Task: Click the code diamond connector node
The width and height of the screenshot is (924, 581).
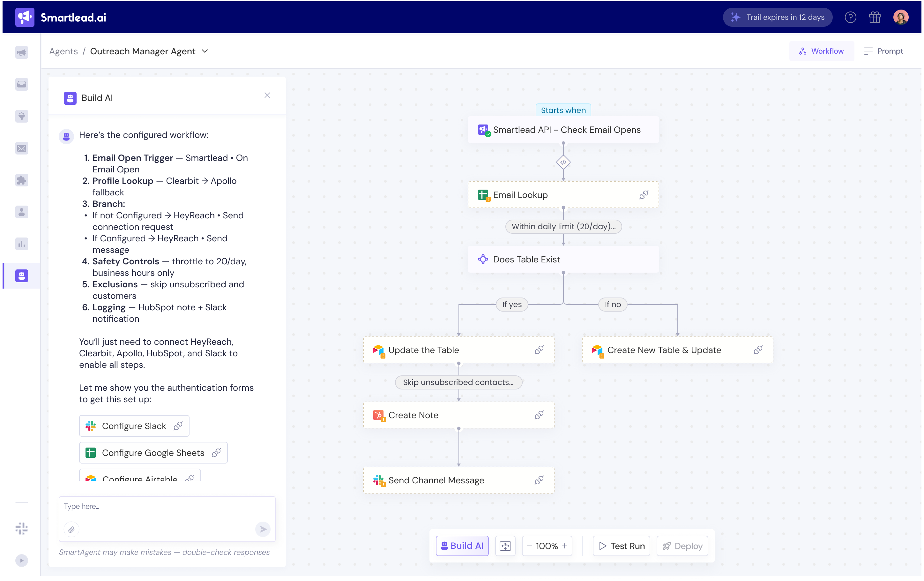Action: pos(563,162)
